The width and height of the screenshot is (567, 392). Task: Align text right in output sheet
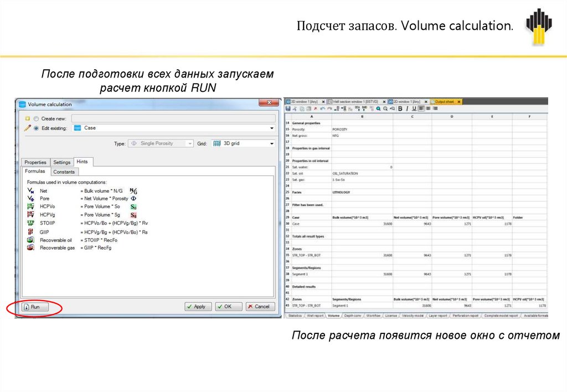pyautogui.click(x=435, y=109)
